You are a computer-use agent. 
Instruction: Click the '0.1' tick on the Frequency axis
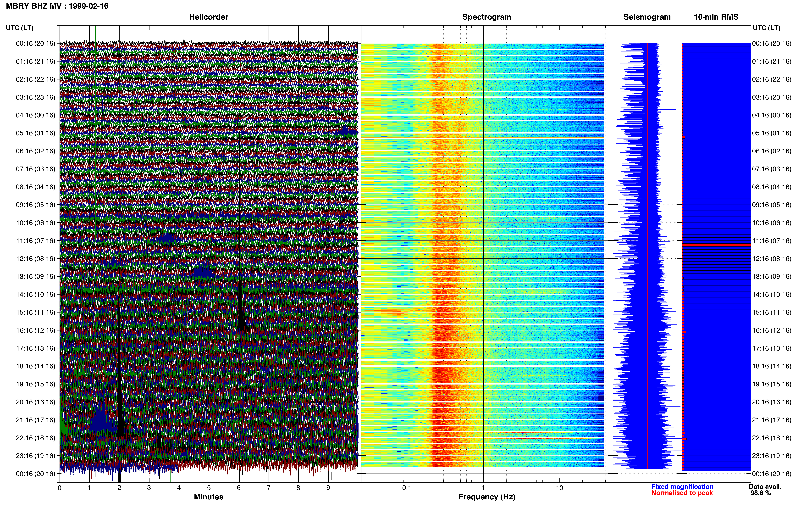(407, 488)
